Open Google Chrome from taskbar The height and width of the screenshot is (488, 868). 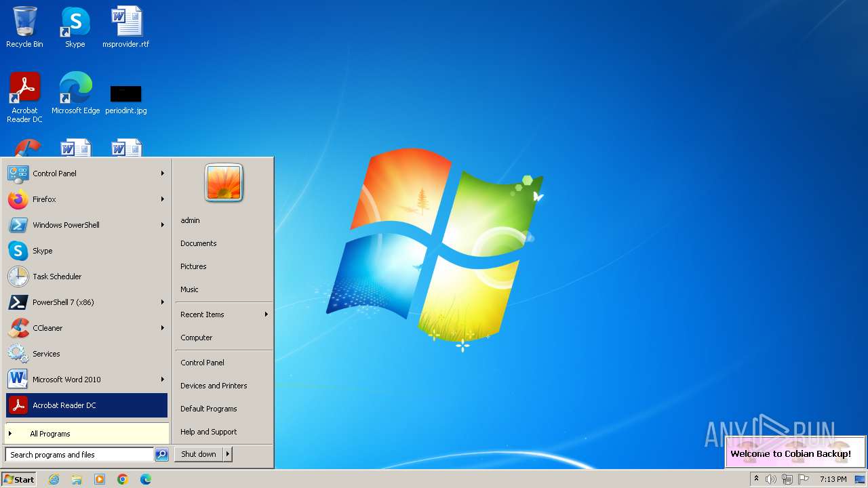point(123,479)
